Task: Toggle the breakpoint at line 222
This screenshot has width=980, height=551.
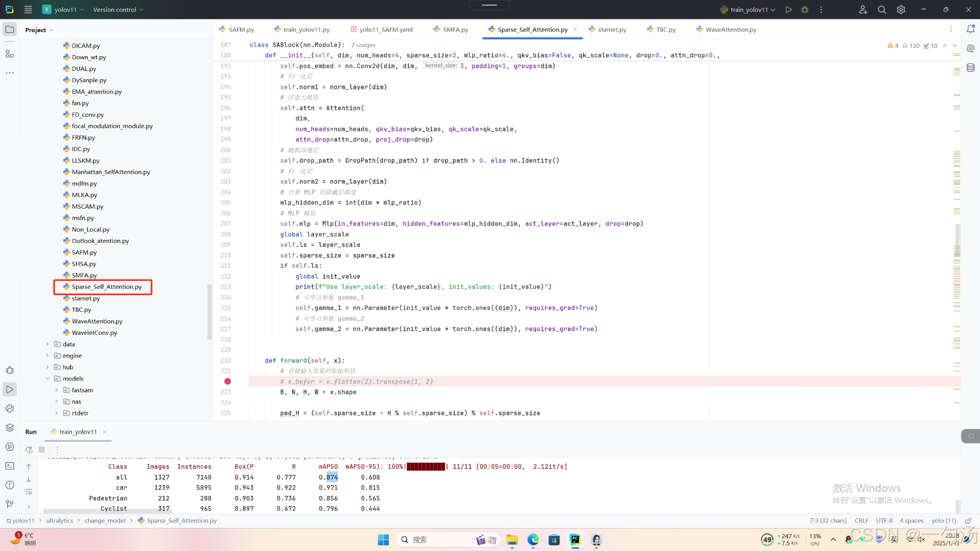Action: [228, 382]
